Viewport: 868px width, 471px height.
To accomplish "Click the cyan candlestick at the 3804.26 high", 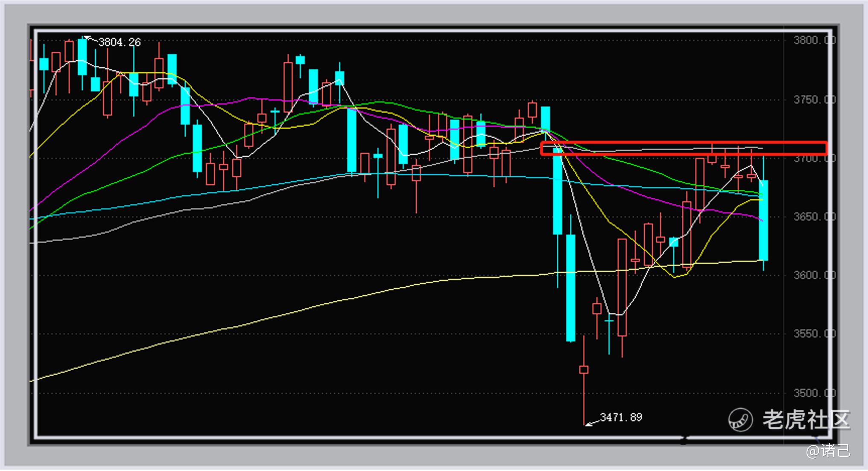I will [82, 57].
